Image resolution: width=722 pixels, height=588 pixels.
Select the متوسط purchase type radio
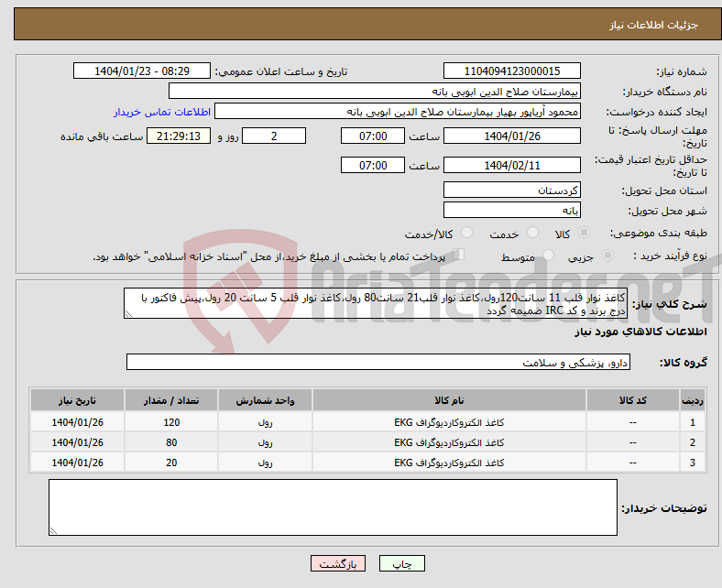pyautogui.click(x=549, y=256)
